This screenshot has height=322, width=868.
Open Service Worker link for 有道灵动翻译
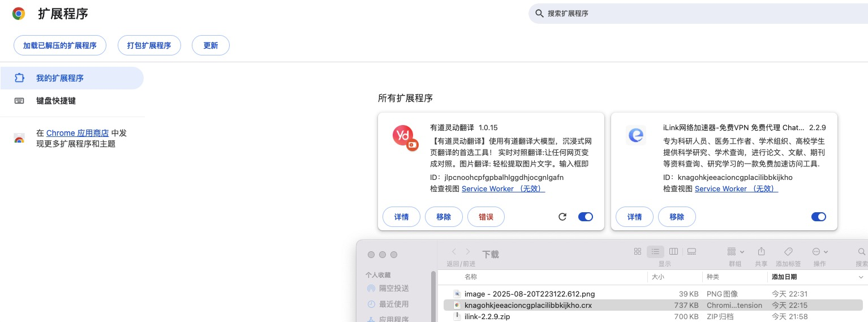(503, 188)
